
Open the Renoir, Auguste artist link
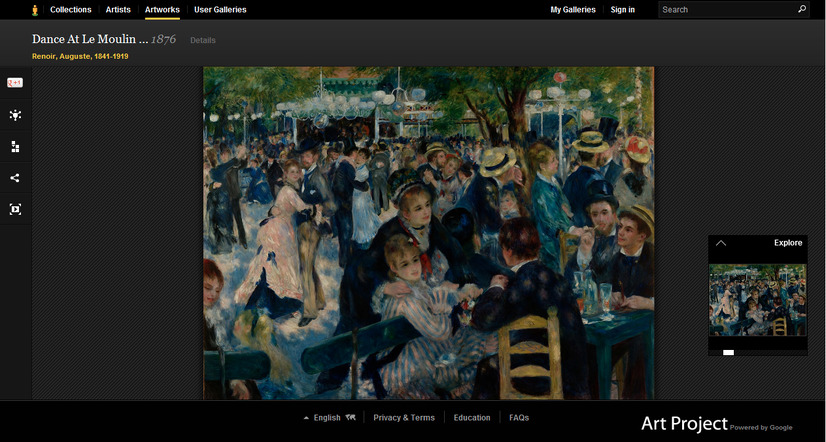80,56
